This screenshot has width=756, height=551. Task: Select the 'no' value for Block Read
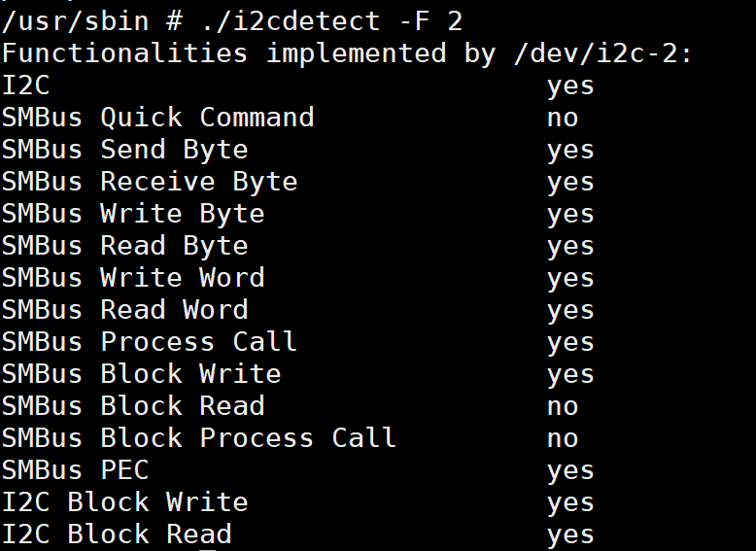pos(563,407)
